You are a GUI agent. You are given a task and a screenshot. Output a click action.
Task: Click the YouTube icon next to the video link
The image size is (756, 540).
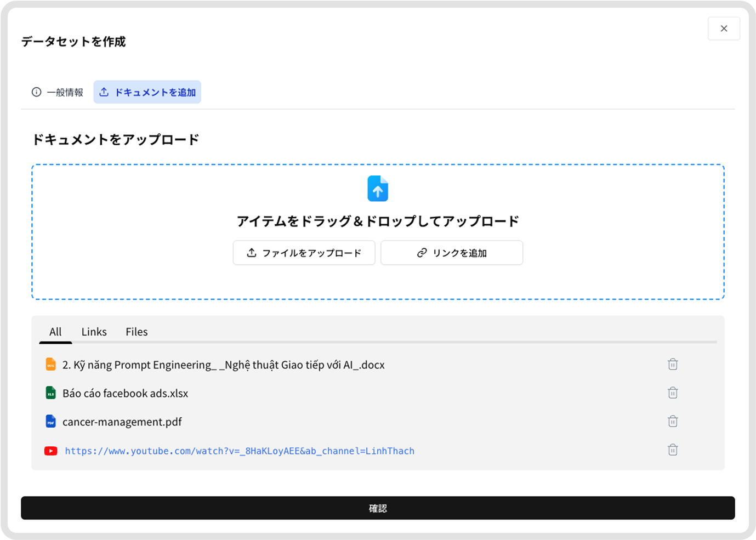pyautogui.click(x=50, y=450)
